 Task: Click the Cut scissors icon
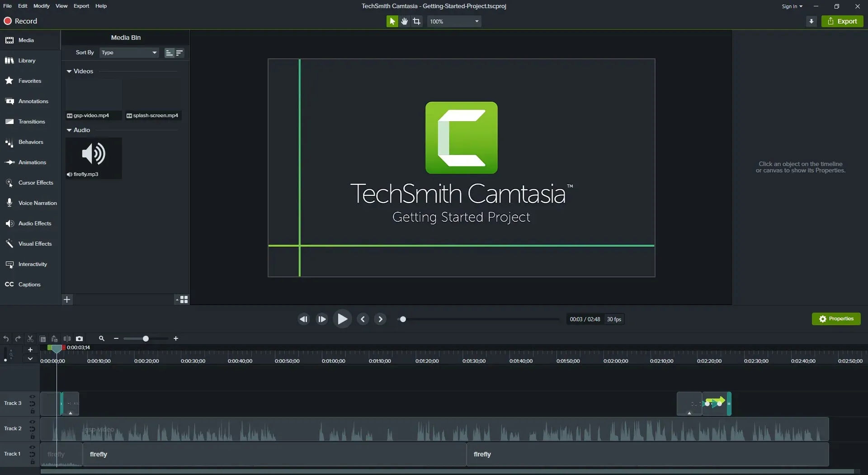pyautogui.click(x=30, y=339)
